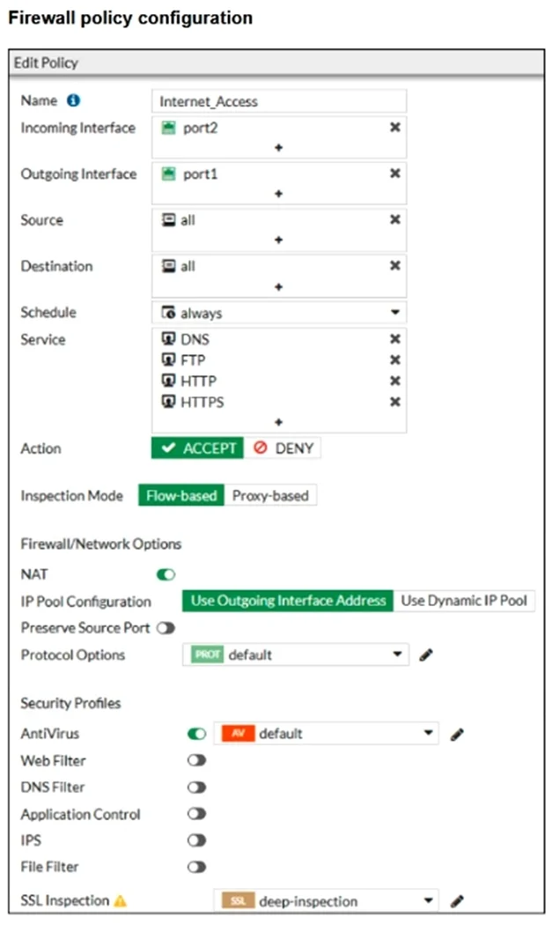Viewport: 560px width, 925px height.
Task: Click the SSL Inspection warning icon
Action: pyautogui.click(x=121, y=901)
